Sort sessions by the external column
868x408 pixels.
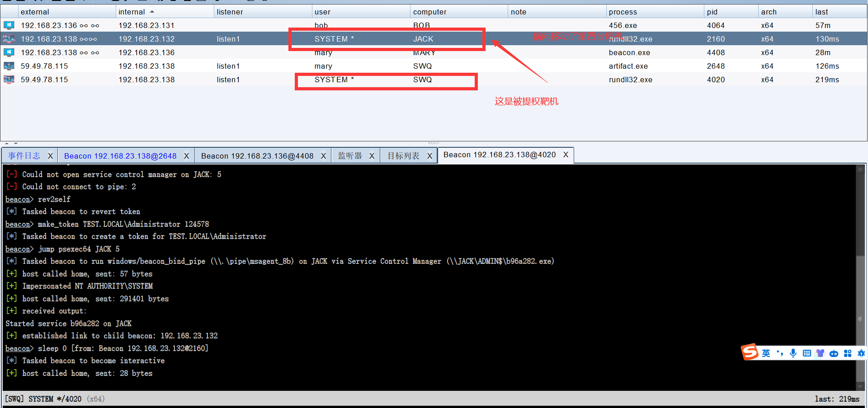click(66, 12)
